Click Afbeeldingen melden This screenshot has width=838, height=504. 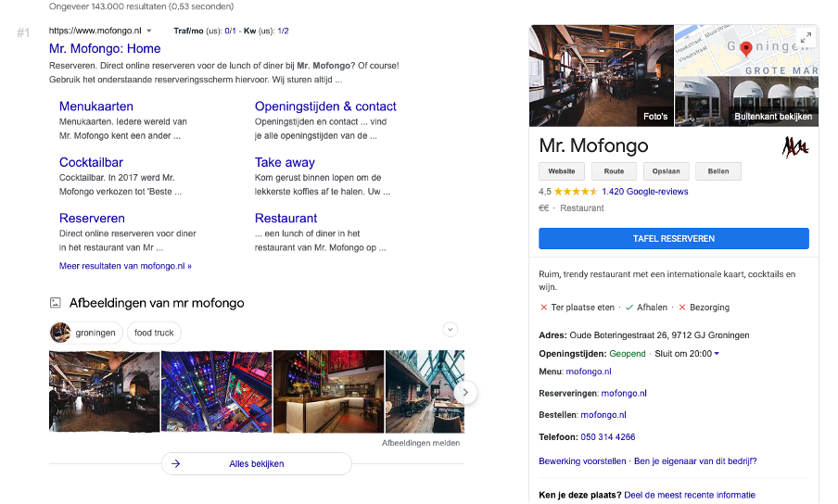click(x=421, y=443)
